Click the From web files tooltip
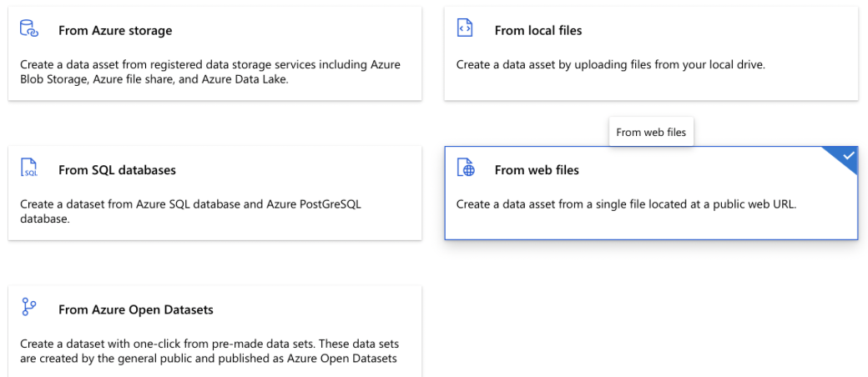Image resolution: width=868 pixels, height=377 pixels. point(651,132)
